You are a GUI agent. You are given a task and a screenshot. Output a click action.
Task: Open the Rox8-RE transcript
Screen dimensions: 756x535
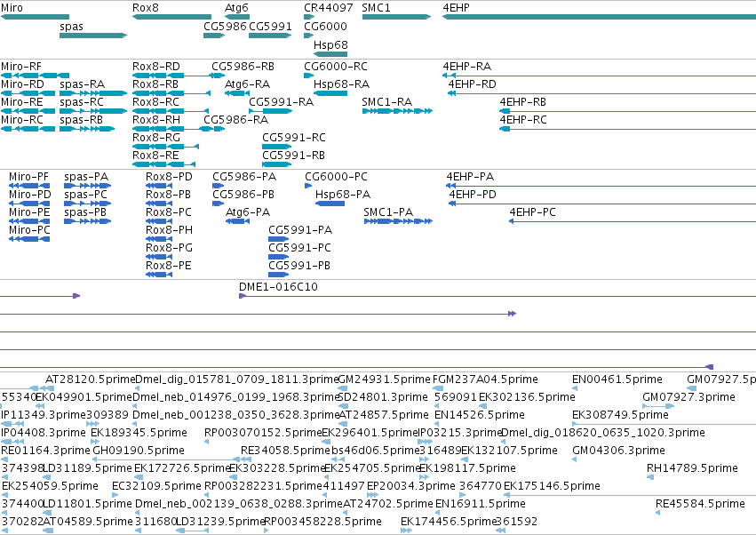164,164
